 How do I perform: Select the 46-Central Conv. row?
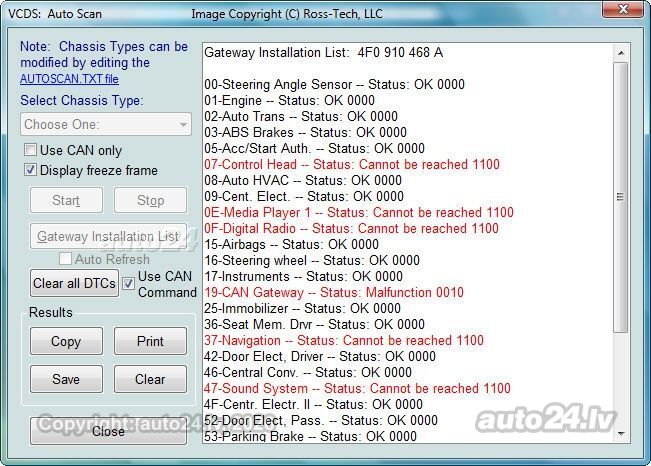pos(308,372)
